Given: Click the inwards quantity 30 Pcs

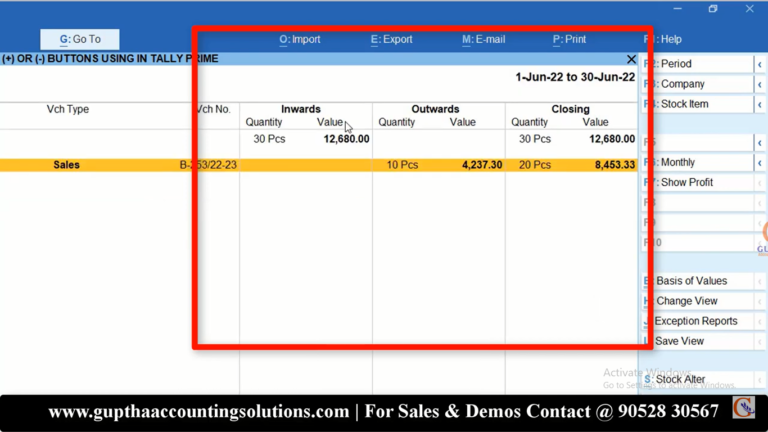Looking at the screenshot, I should [269, 139].
